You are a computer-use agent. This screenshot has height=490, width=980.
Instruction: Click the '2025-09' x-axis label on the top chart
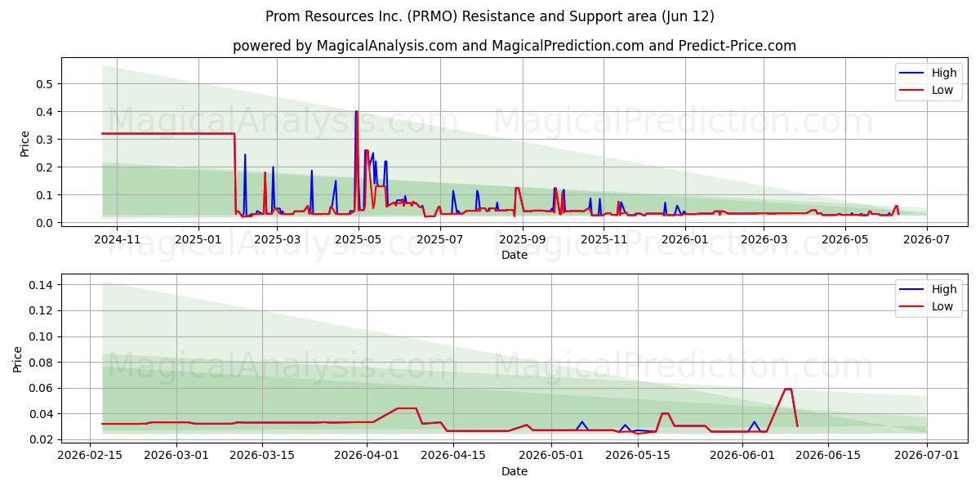pos(523,239)
